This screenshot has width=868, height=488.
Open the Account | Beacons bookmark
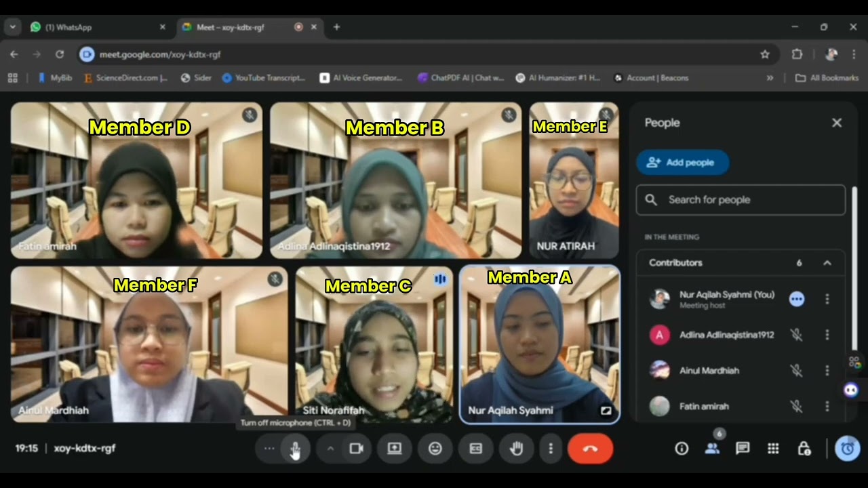click(651, 78)
